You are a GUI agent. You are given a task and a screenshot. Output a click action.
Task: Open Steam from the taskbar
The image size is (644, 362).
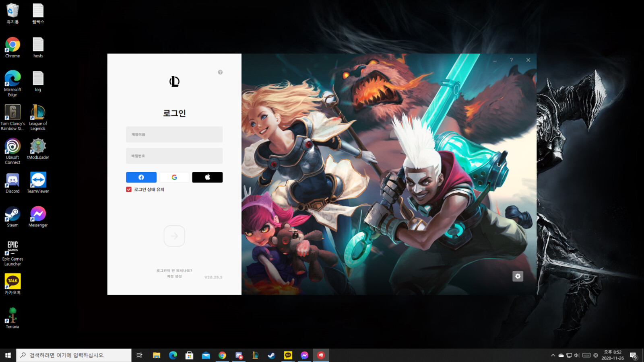point(272,355)
